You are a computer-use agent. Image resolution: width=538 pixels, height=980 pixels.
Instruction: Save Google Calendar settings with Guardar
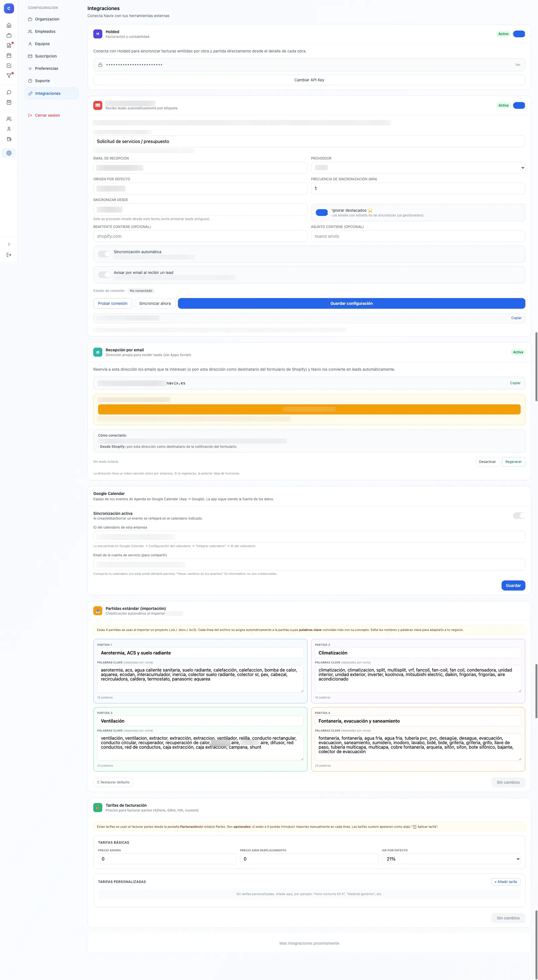click(513, 586)
